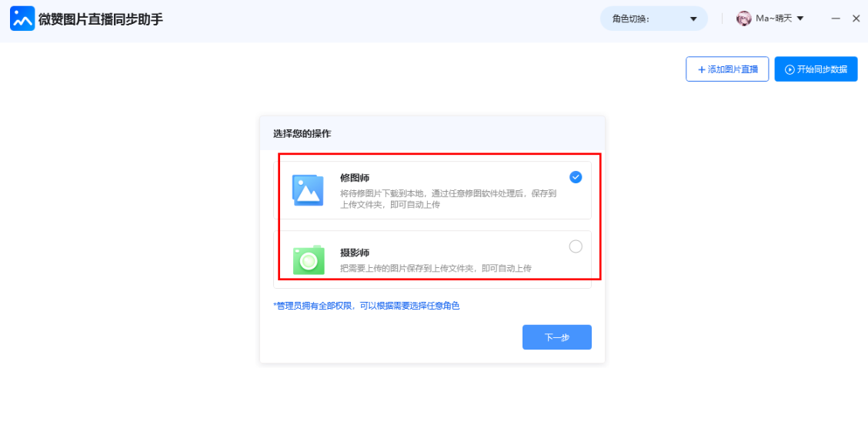The image size is (868, 442).
Task: Open the 角色切换 dropdown
Action: pyautogui.click(x=654, y=18)
